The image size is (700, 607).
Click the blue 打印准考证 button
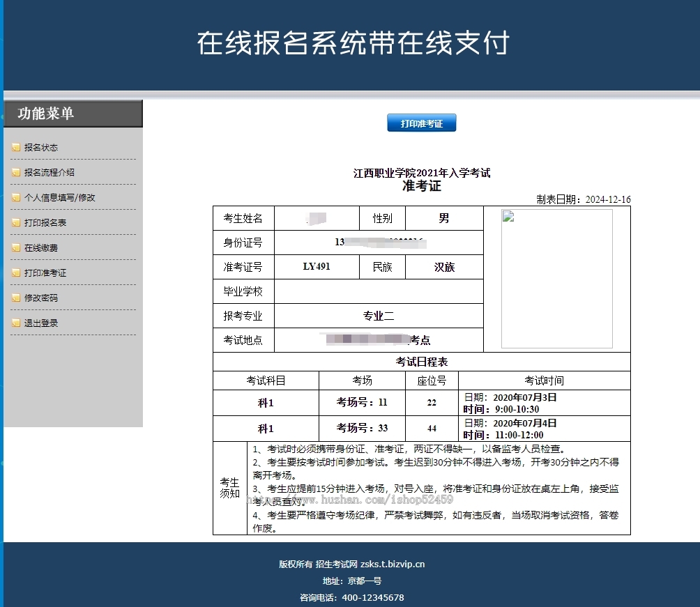point(421,123)
